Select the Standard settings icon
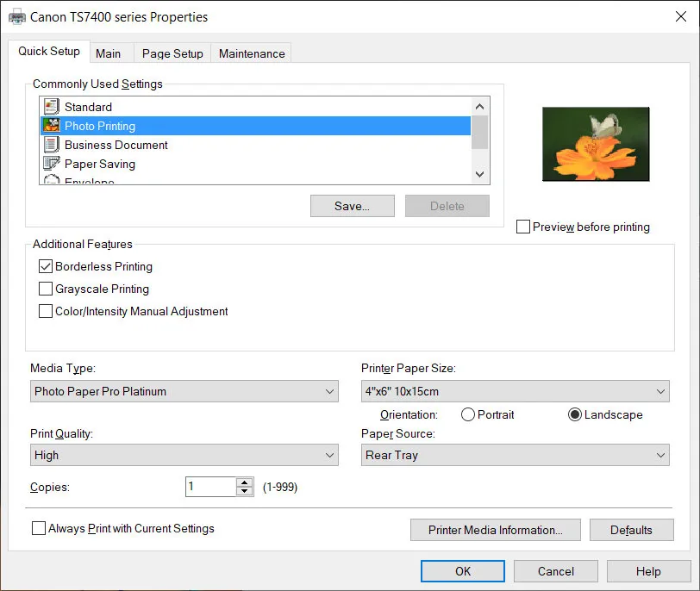Screen dimensions: 700x591 coord(50,107)
